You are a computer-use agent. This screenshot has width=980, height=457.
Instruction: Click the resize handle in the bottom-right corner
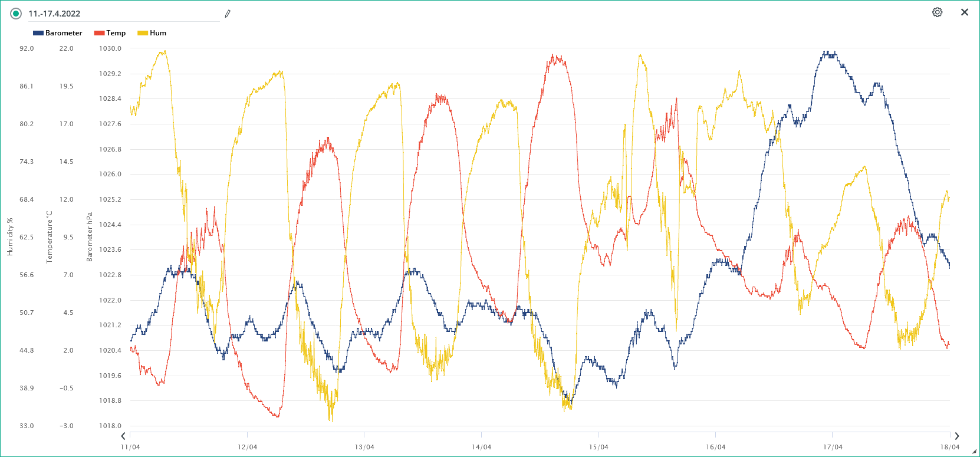click(x=974, y=452)
